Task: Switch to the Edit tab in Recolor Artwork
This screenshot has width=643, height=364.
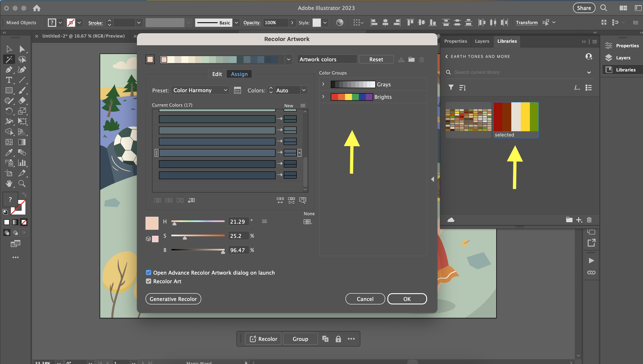Action: (x=217, y=74)
